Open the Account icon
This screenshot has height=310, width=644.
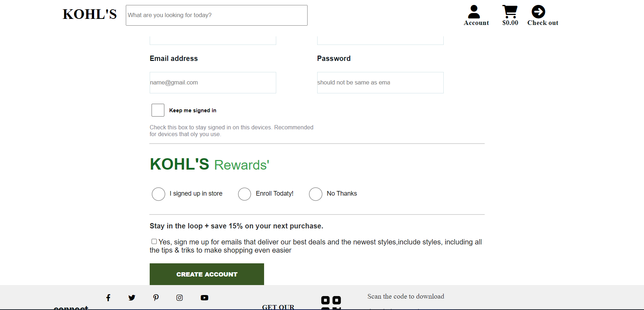tap(474, 12)
